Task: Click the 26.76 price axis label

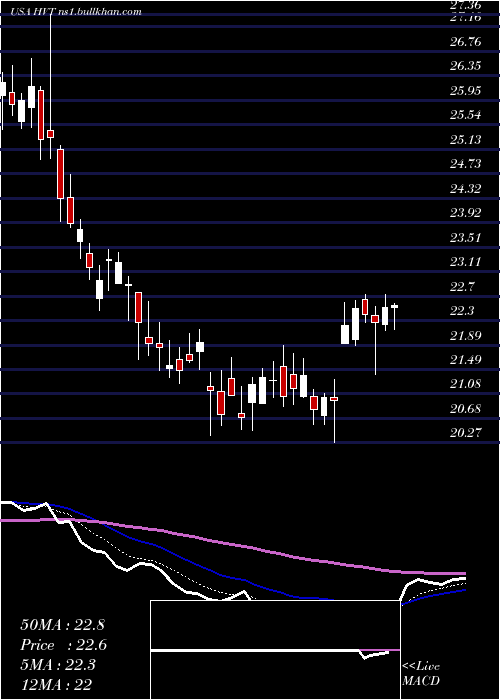Action: (x=466, y=42)
